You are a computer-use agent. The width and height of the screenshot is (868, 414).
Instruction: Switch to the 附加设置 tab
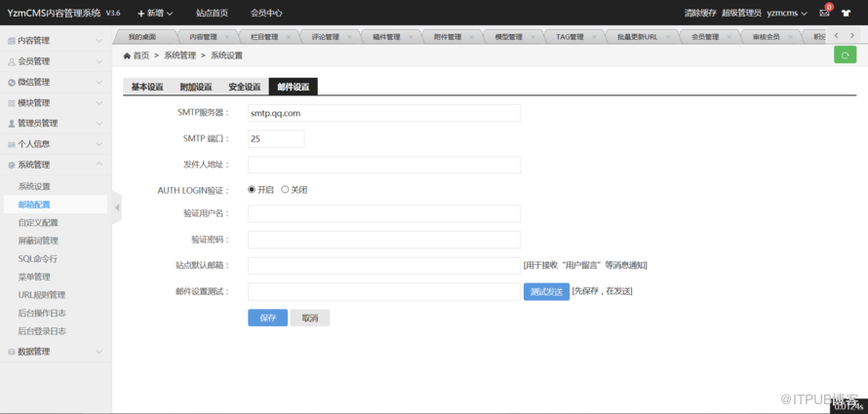coord(196,87)
